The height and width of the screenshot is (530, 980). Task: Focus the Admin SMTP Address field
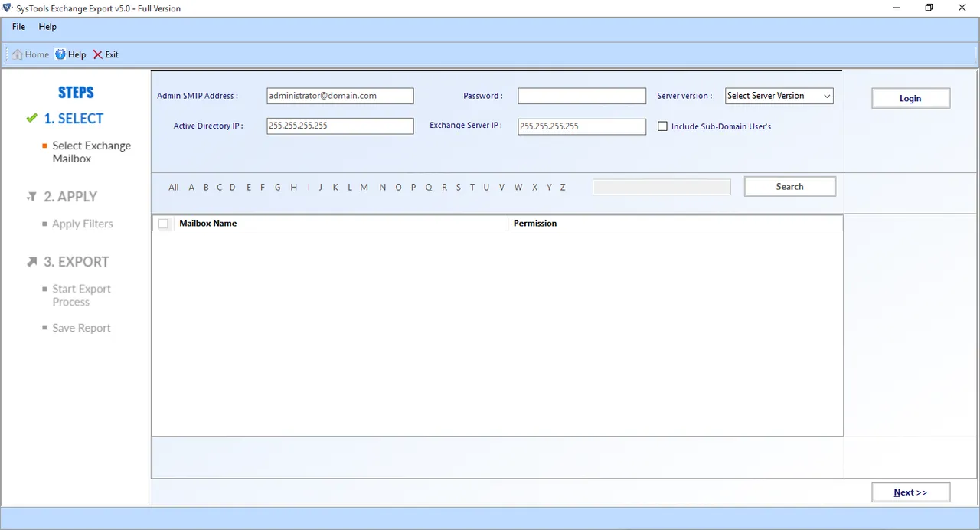[x=340, y=96]
